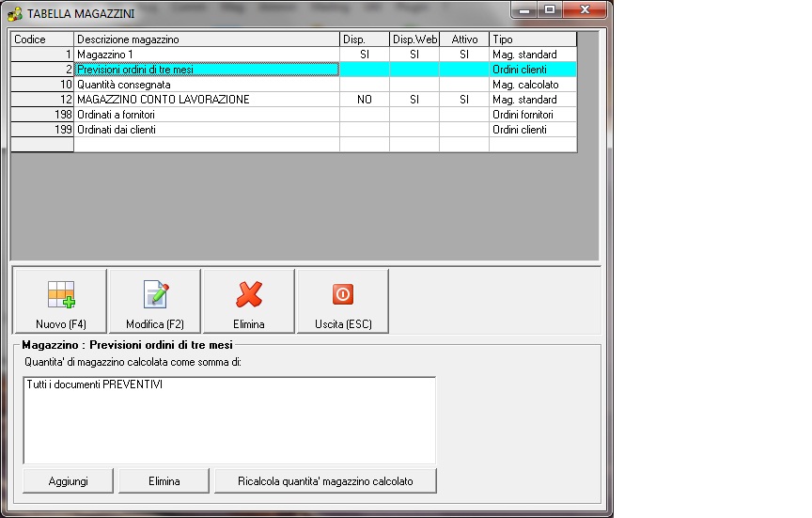Click row header with code 12

[x=42, y=100]
